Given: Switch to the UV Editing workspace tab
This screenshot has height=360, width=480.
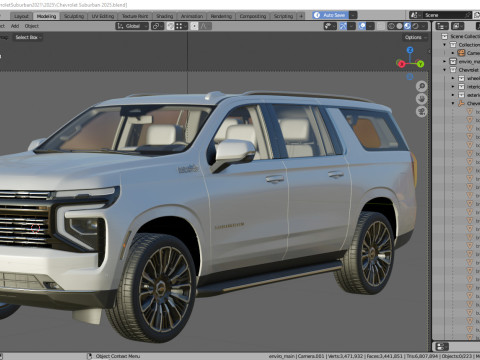Looking at the screenshot, I should pos(103,16).
